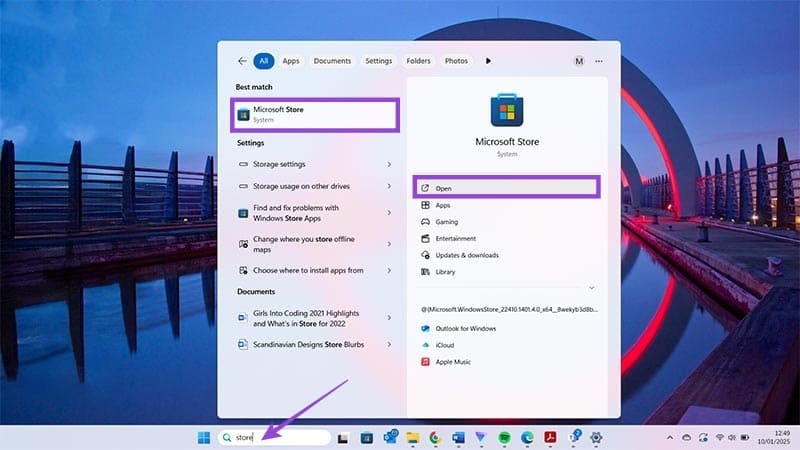Launch Microsoft Word from the taskbar

(x=458, y=438)
